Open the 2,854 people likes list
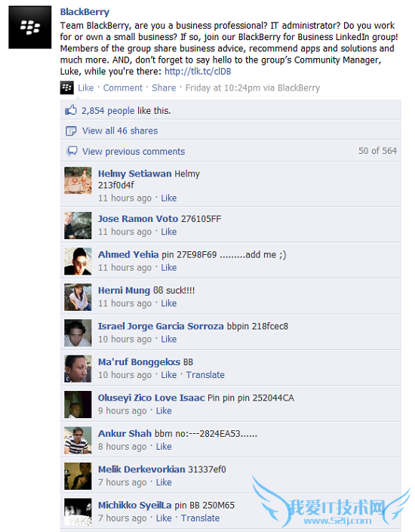The image size is (415, 532). click(108, 111)
